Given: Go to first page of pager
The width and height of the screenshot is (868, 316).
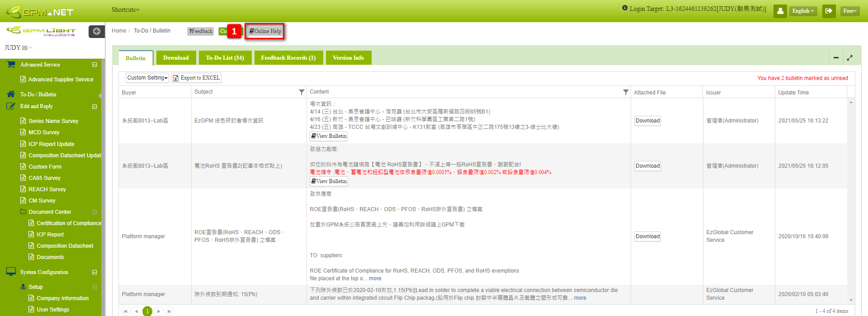Looking at the screenshot, I should click(125, 311).
